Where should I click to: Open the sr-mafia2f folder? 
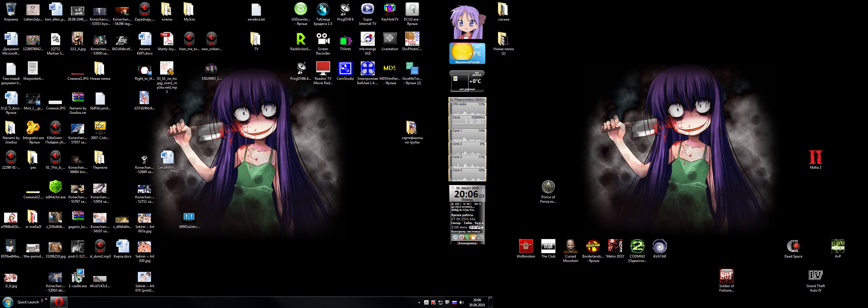coord(33,219)
